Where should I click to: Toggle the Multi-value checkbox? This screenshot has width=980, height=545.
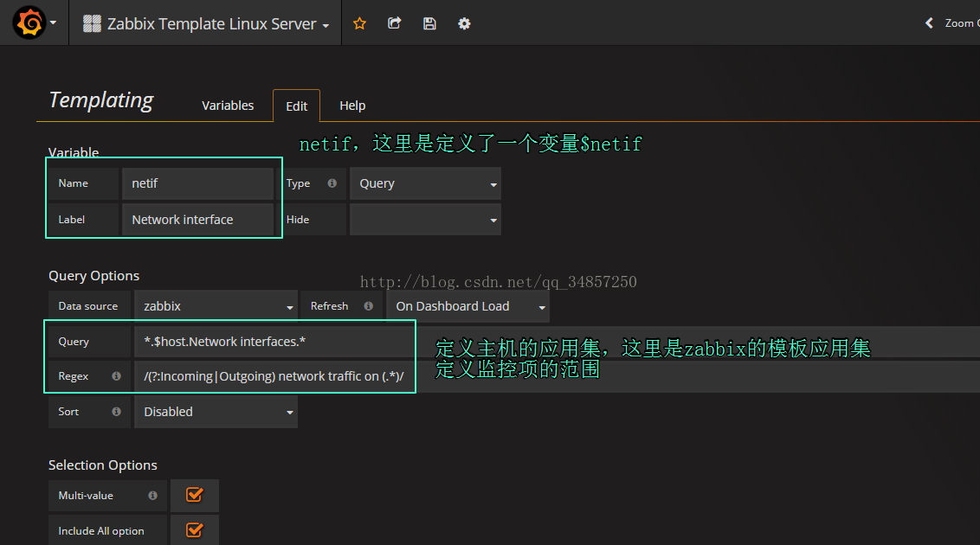195,495
